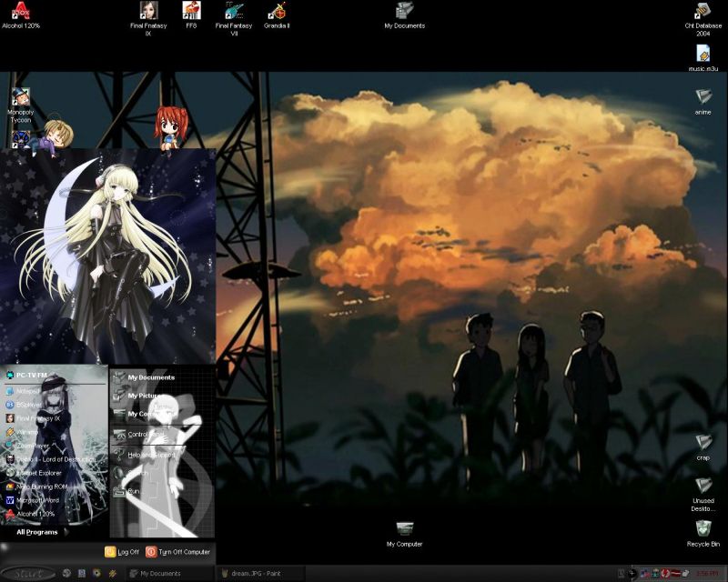Screen dimensions: 728x582
Task: Click the Log Off button
Action: click(x=122, y=552)
